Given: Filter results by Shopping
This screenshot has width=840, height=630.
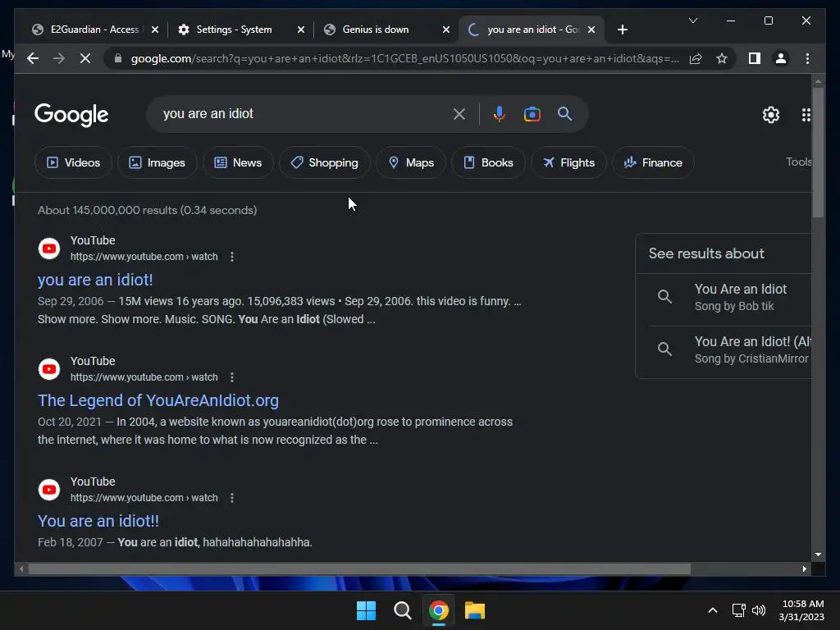Looking at the screenshot, I should (324, 162).
